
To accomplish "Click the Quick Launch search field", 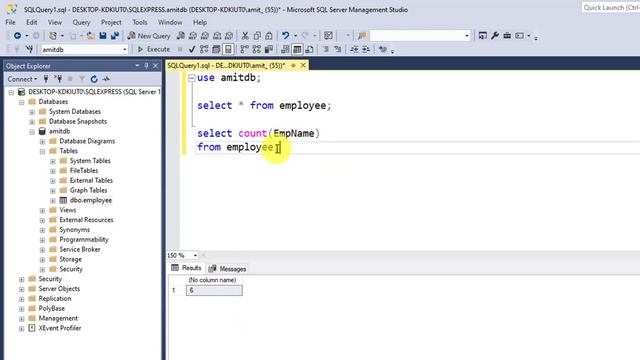I will pyautogui.click(x=611, y=8).
